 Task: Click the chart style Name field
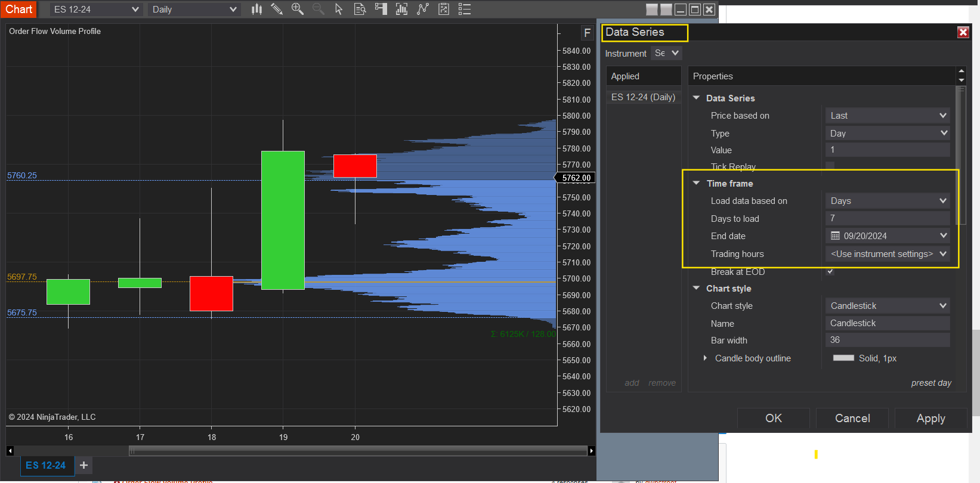888,323
